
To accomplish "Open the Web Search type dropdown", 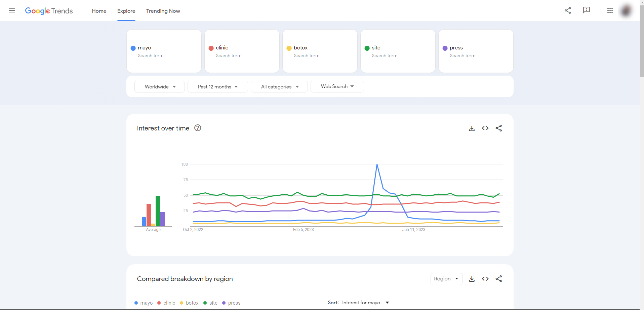I will (x=337, y=86).
